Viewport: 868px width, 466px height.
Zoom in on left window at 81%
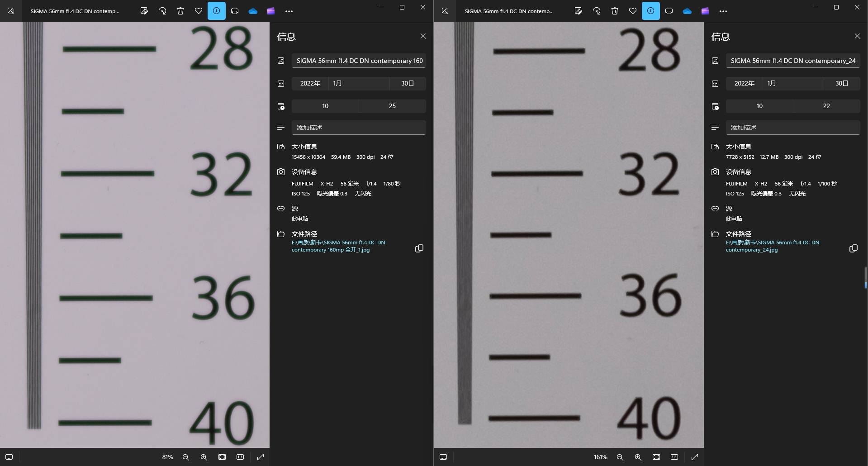204,457
